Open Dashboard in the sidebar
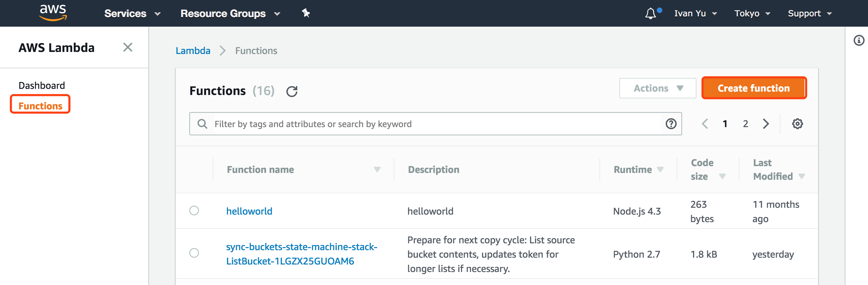 42,85
